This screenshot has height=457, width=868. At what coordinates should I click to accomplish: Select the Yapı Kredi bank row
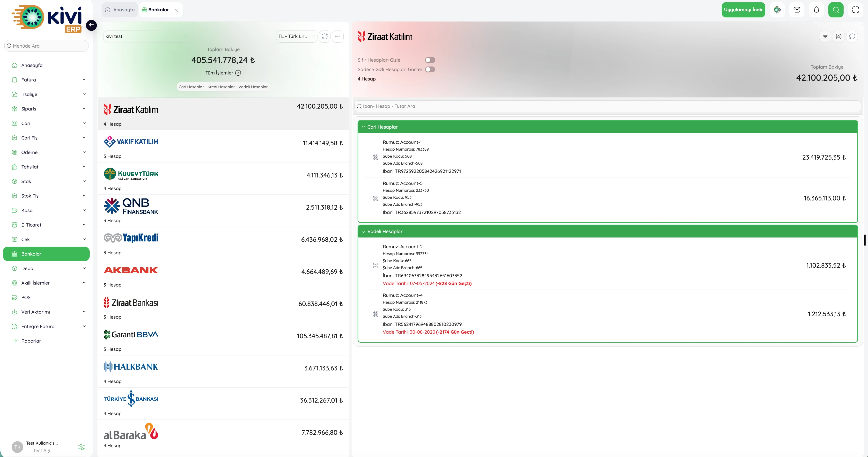click(223, 243)
